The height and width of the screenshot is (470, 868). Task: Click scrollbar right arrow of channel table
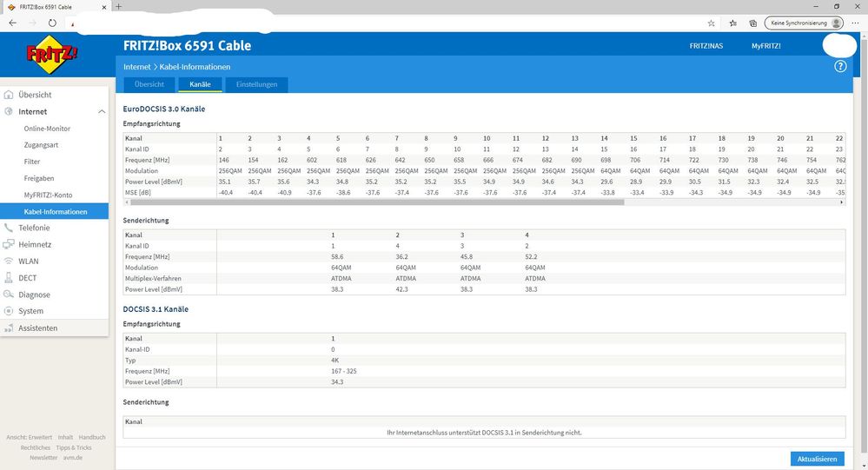[842, 202]
